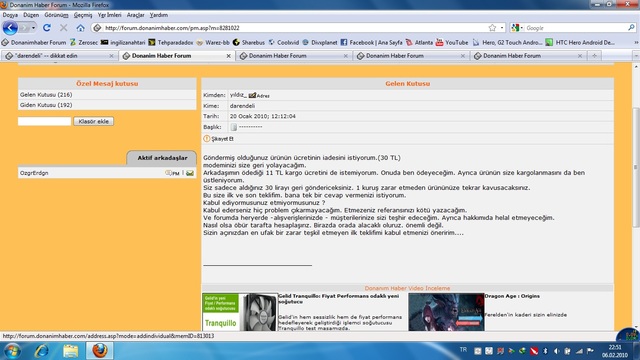640x360 pixels.
Task: Open Gelen Kutusu (216) folder
Action: [46, 95]
